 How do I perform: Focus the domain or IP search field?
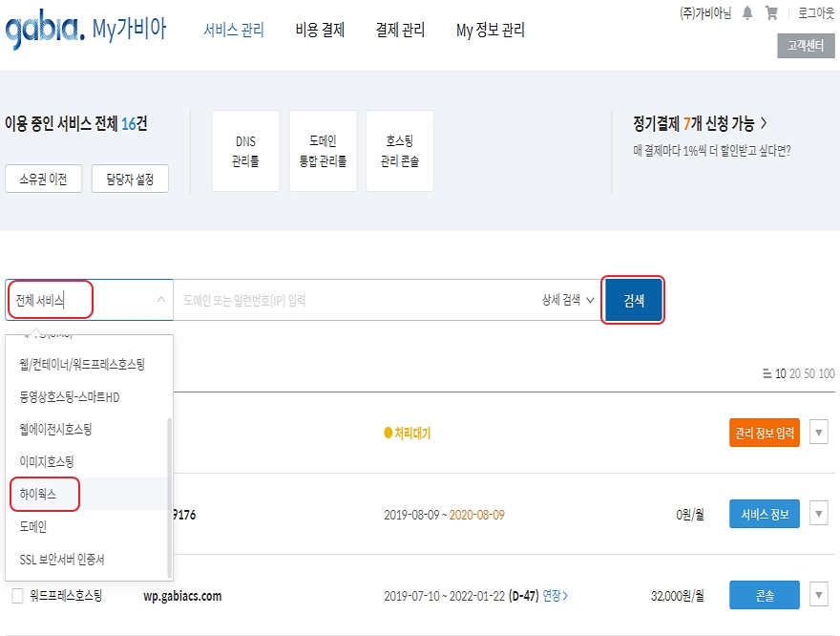coord(353,300)
